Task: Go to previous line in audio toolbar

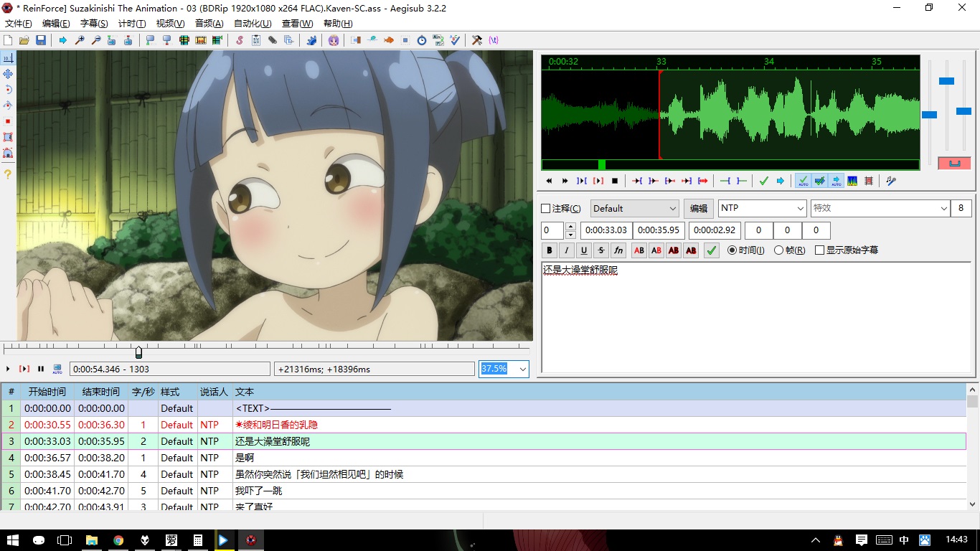Action: [549, 181]
